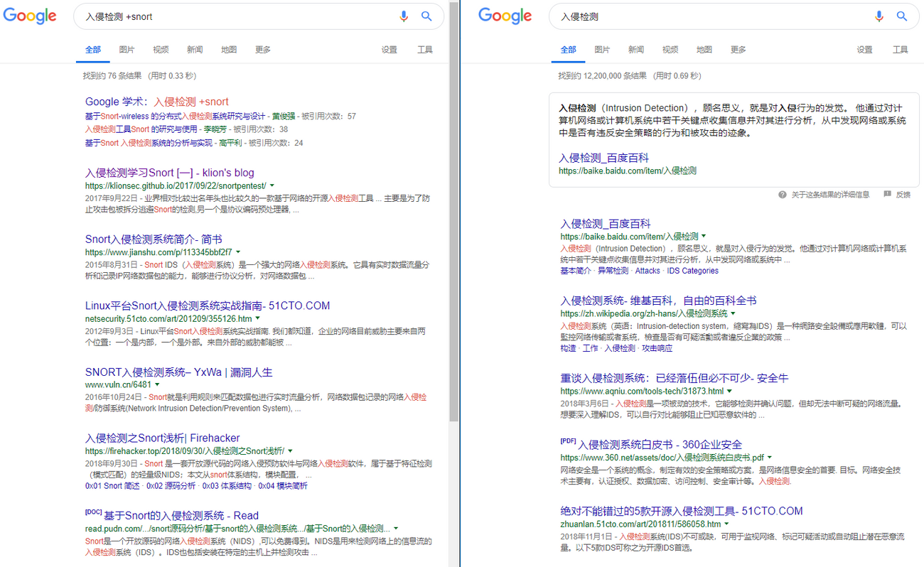Image resolution: width=924 pixels, height=567 pixels.
Task: Click the search box containing 入侵检测 +snort
Action: point(259,16)
